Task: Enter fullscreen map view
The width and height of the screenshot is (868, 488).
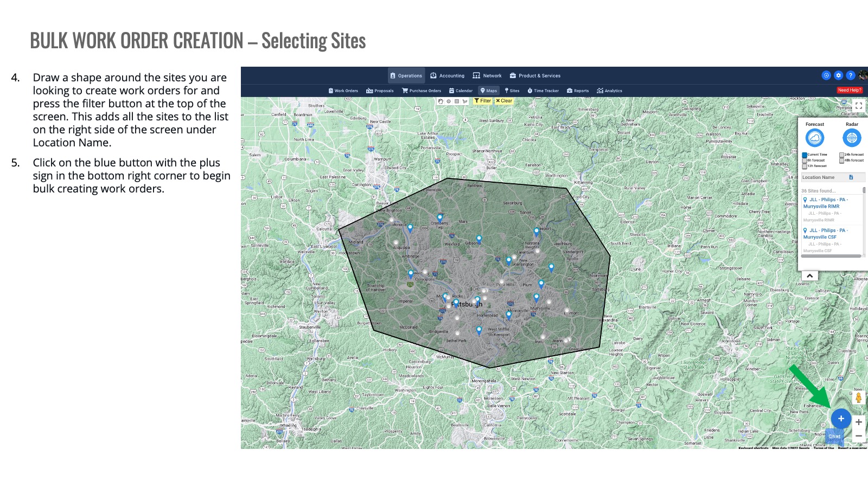Action: 859,106
